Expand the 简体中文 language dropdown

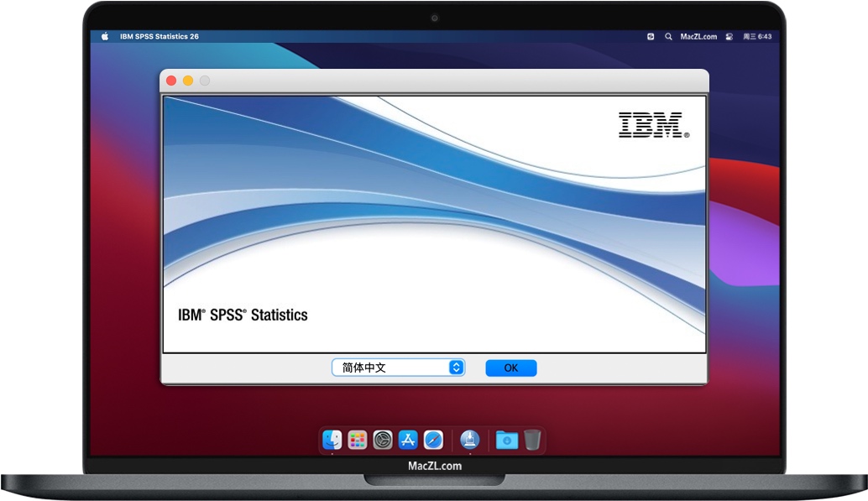coord(397,368)
